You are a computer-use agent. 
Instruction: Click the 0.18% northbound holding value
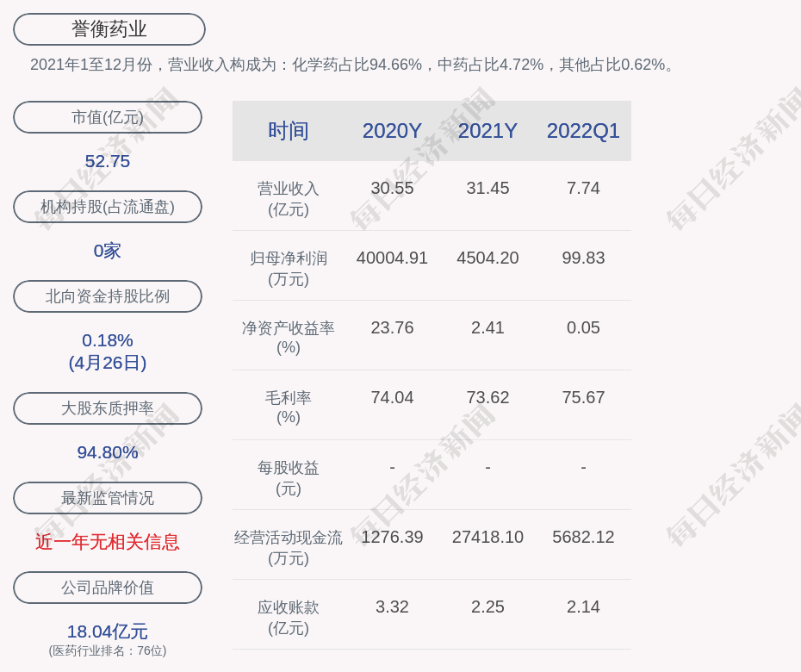[108, 339]
